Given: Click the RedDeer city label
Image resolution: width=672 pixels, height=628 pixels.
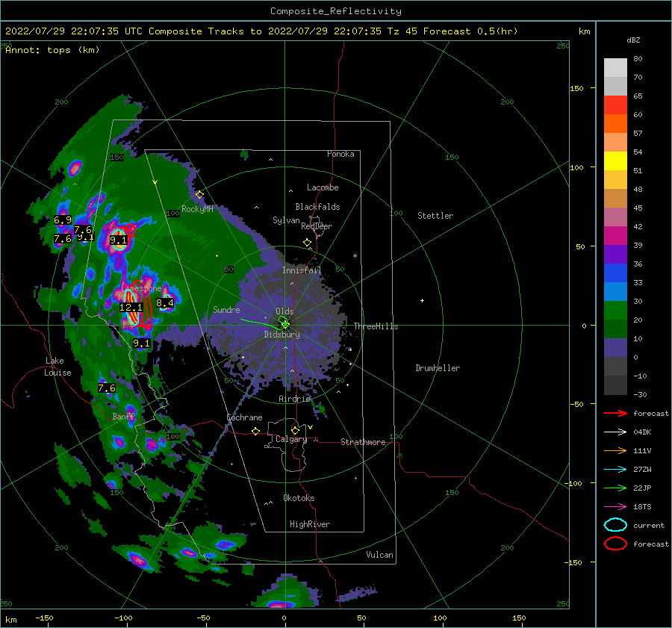Looking at the screenshot, I should click(x=317, y=226).
